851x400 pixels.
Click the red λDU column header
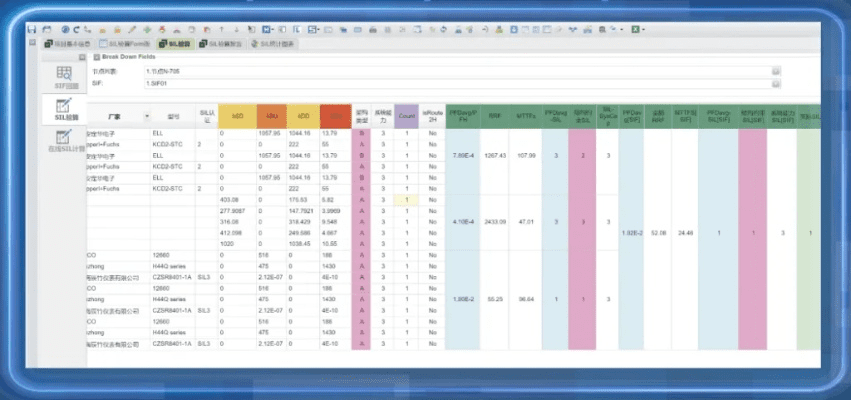271,115
